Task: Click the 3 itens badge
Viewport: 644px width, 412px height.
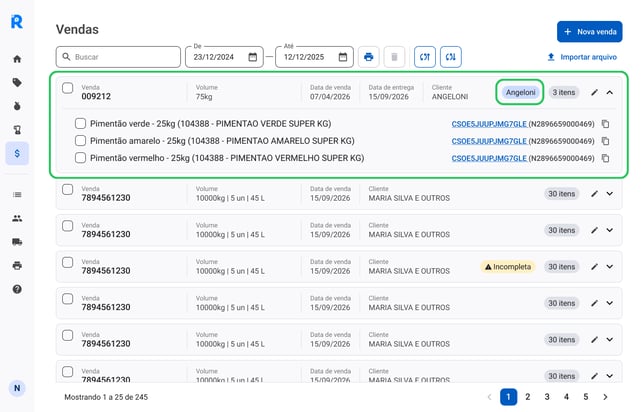Action: coord(564,92)
